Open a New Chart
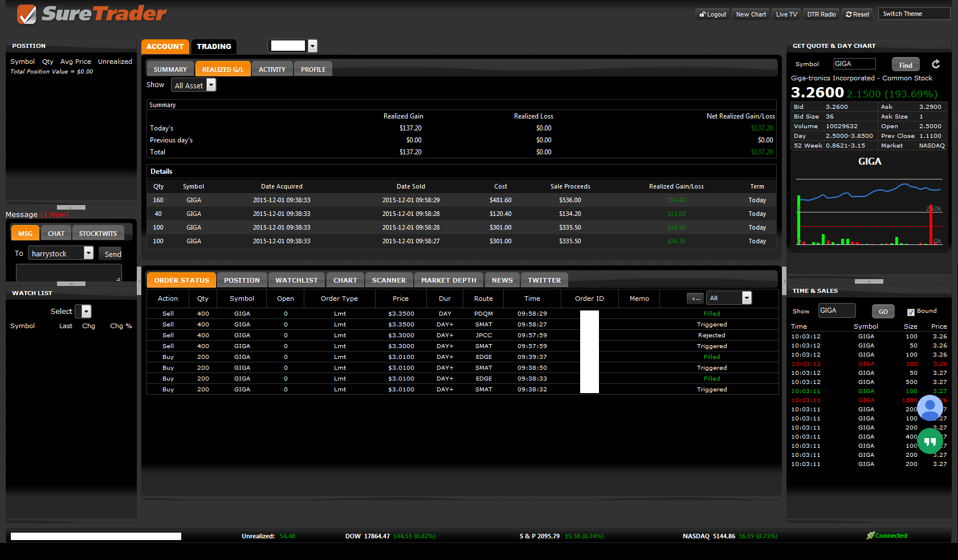Image resolution: width=958 pixels, height=560 pixels. [751, 14]
